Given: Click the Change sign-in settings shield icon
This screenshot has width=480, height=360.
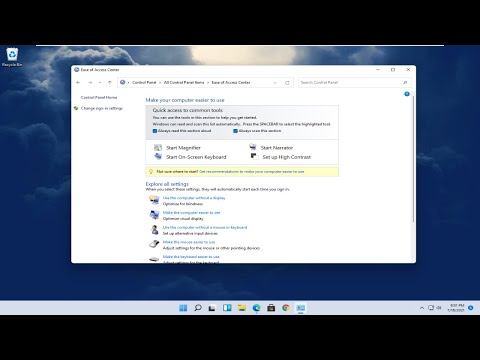Looking at the screenshot, I should (76, 108).
